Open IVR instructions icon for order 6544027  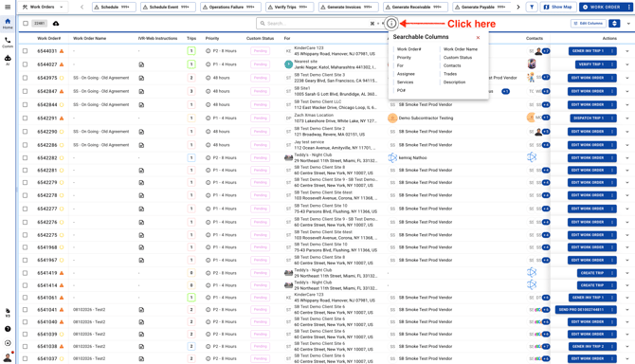tap(141, 64)
